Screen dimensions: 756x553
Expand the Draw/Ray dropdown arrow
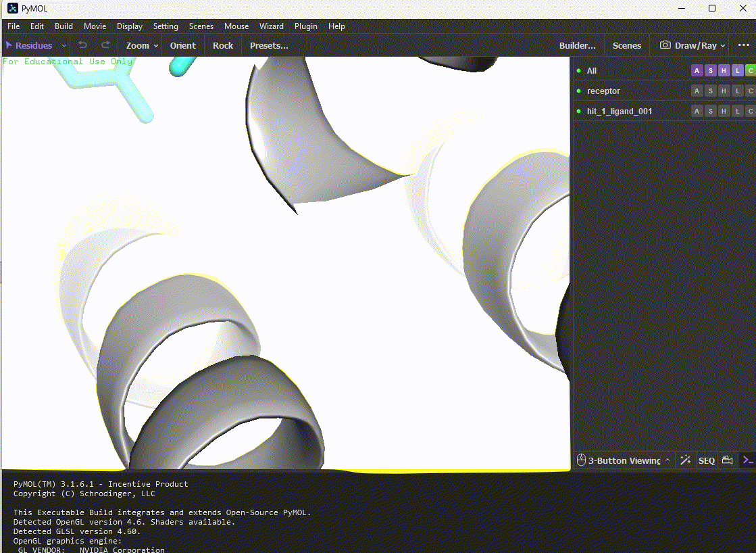coord(723,46)
